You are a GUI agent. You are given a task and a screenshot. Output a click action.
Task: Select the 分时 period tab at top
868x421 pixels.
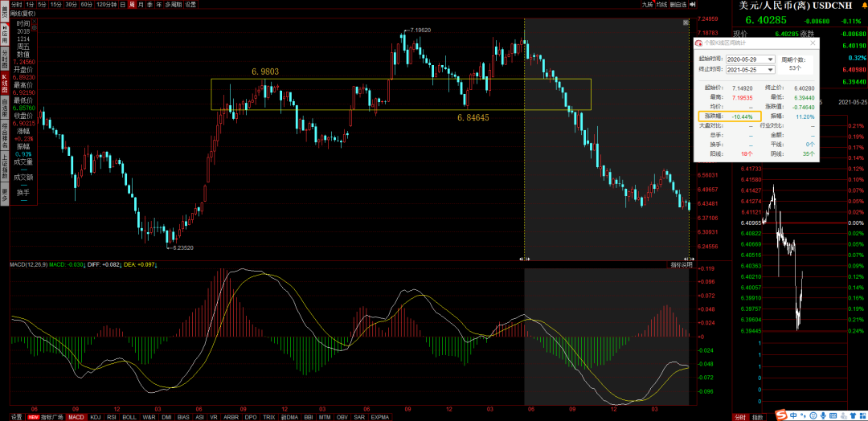[x=17, y=5]
